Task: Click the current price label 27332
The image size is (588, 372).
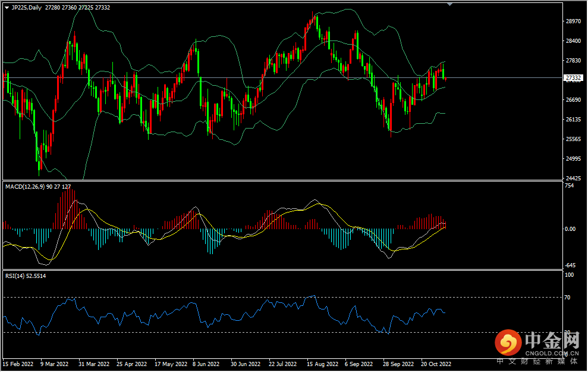Action: pos(573,78)
